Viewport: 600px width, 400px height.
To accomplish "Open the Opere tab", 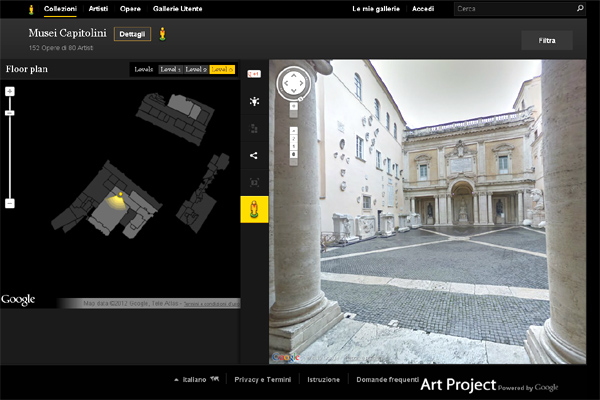I will coord(130,9).
